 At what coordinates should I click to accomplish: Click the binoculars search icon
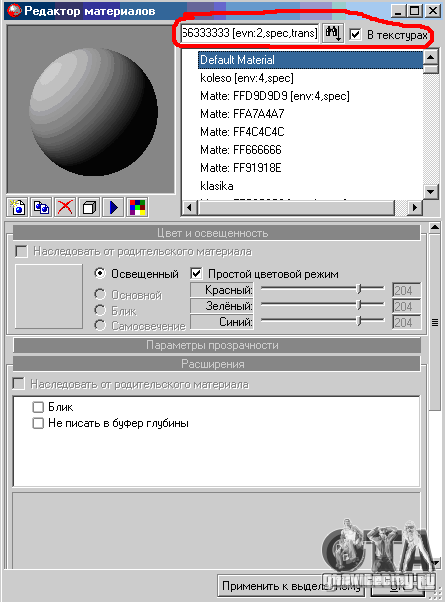(333, 33)
